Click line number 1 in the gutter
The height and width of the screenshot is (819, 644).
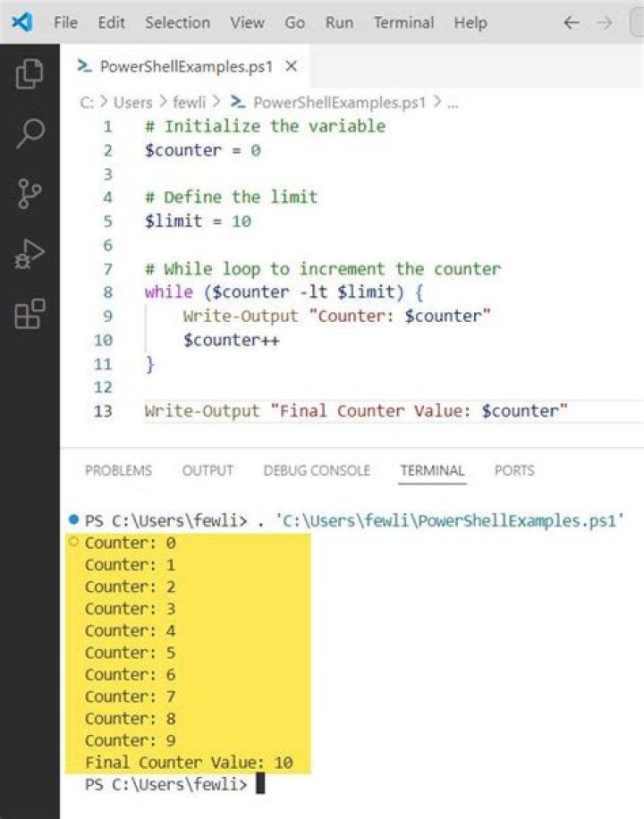pyautogui.click(x=107, y=126)
